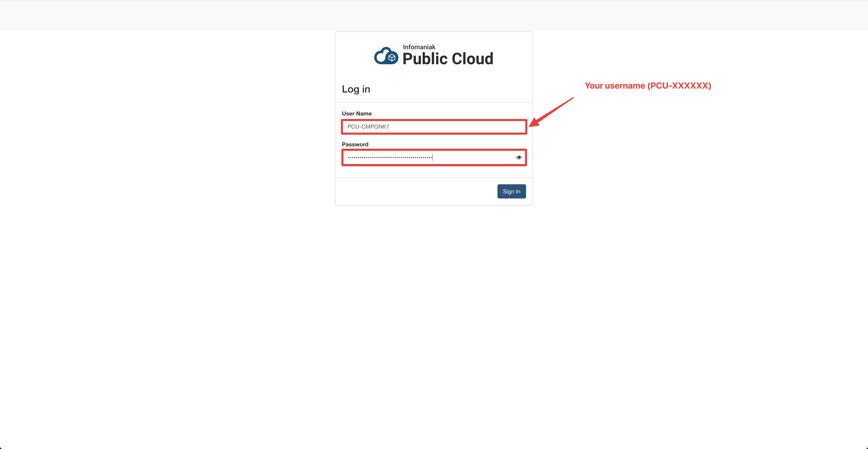
Task: Click the 'Infomaniak' brand text
Action: click(419, 47)
